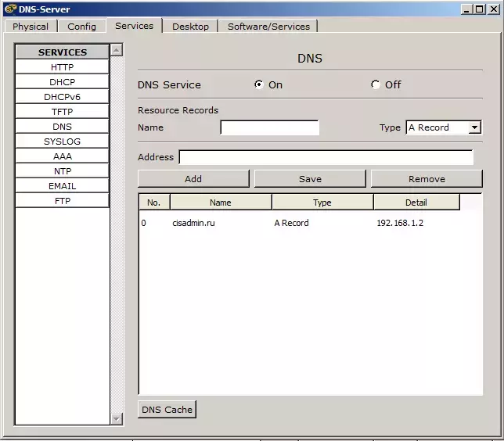Turn DNS Service Off

[375, 84]
